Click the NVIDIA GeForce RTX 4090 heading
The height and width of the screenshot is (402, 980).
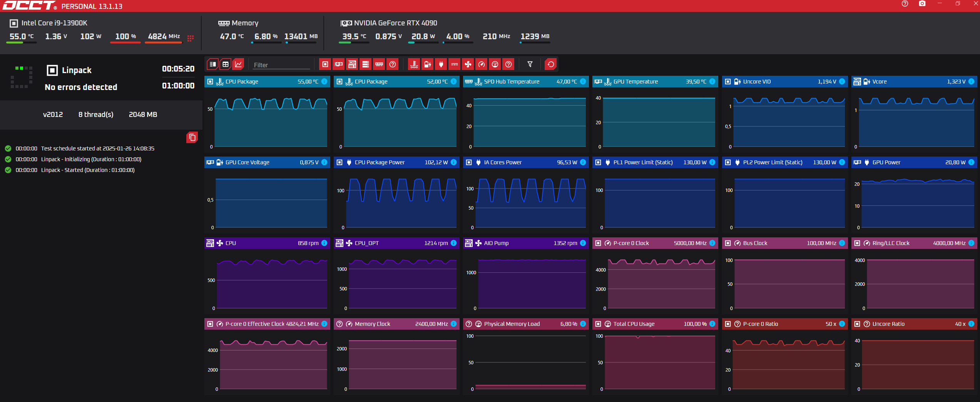395,23
